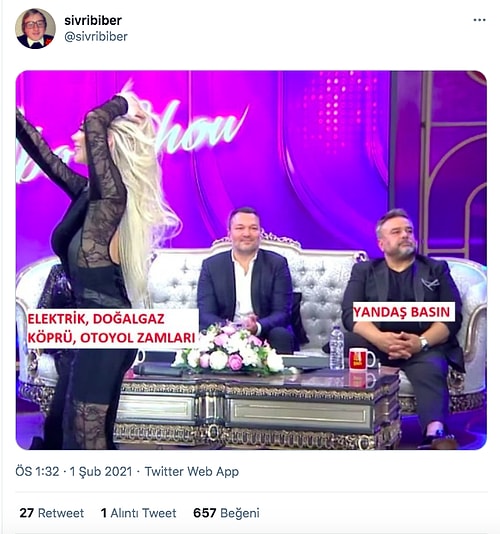Show the 657 Beğeni likes list
The image size is (500, 534).
tap(226, 513)
